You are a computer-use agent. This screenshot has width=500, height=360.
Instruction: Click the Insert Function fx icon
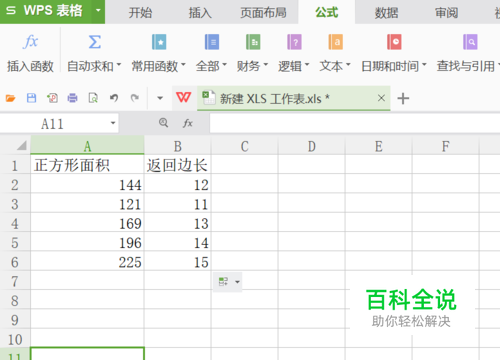[x=30, y=42]
